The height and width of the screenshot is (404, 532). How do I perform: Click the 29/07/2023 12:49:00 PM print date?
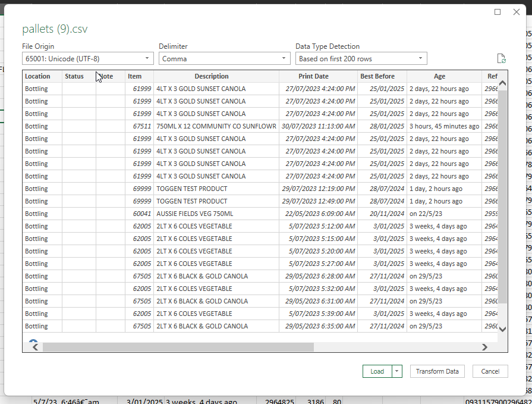point(318,201)
